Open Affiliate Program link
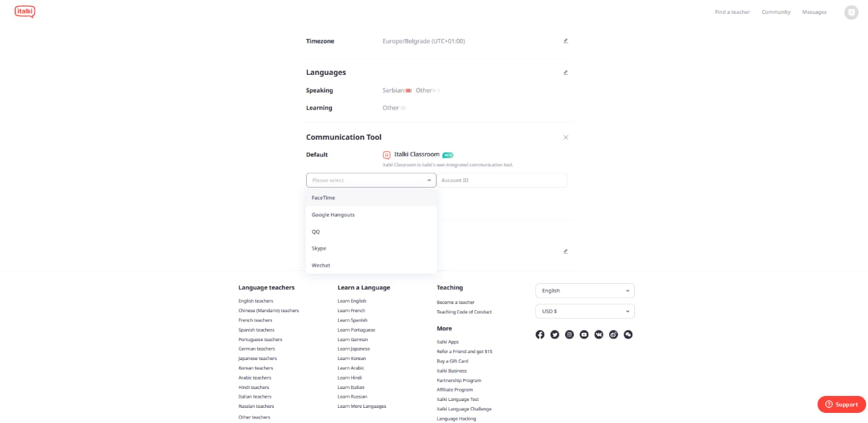 [455, 390]
